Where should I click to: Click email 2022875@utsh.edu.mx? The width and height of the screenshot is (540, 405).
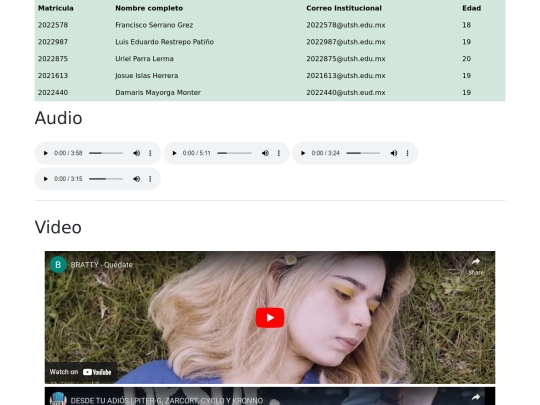(x=346, y=59)
